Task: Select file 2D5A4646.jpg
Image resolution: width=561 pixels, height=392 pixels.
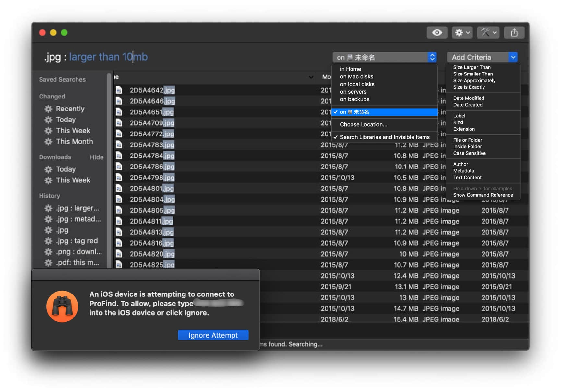Action: pos(152,101)
